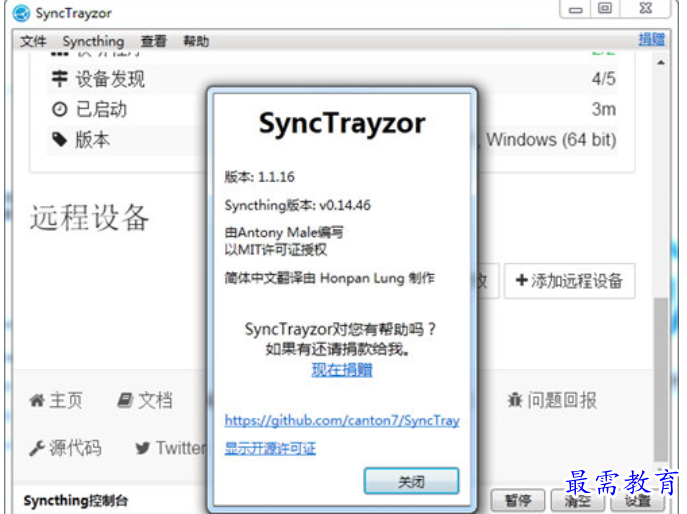Open the 源代码 source code link
The image size is (687, 514).
click(x=65, y=448)
